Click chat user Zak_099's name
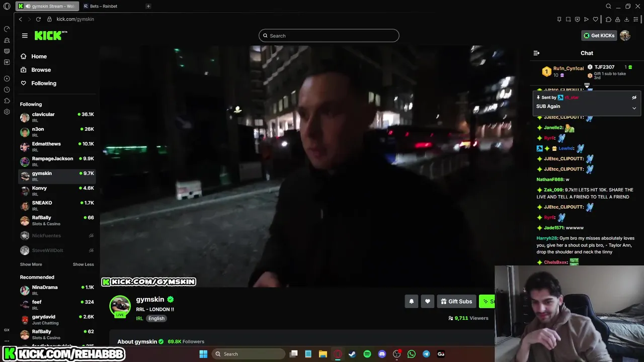 tap(553, 190)
